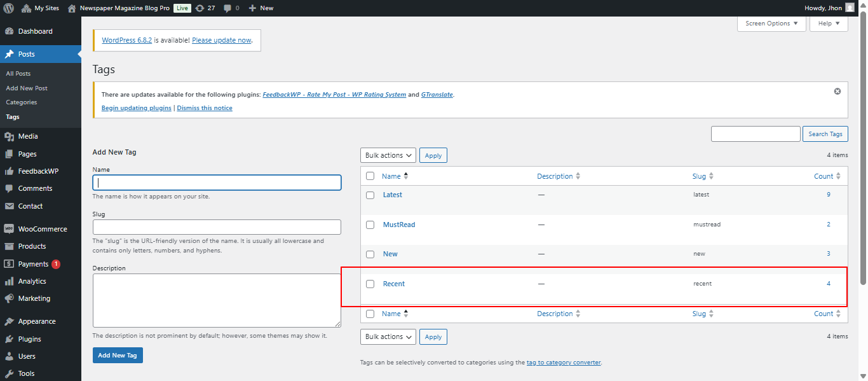Click the bottom Apply button
The image size is (868, 381).
click(x=433, y=336)
